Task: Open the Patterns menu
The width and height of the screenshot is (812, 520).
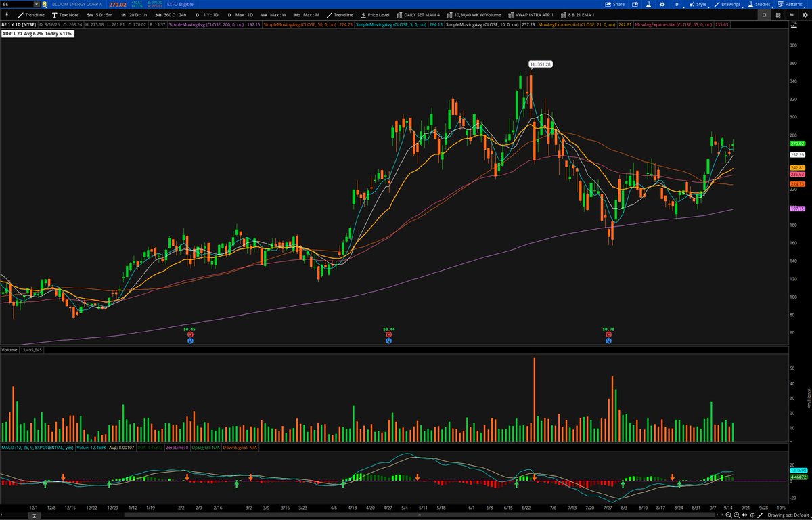Action: coord(791,4)
